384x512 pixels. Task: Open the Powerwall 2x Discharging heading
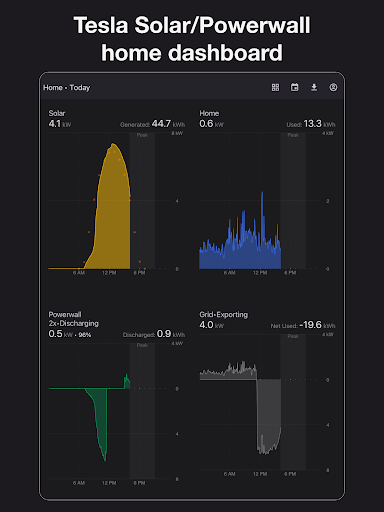pos(73,319)
